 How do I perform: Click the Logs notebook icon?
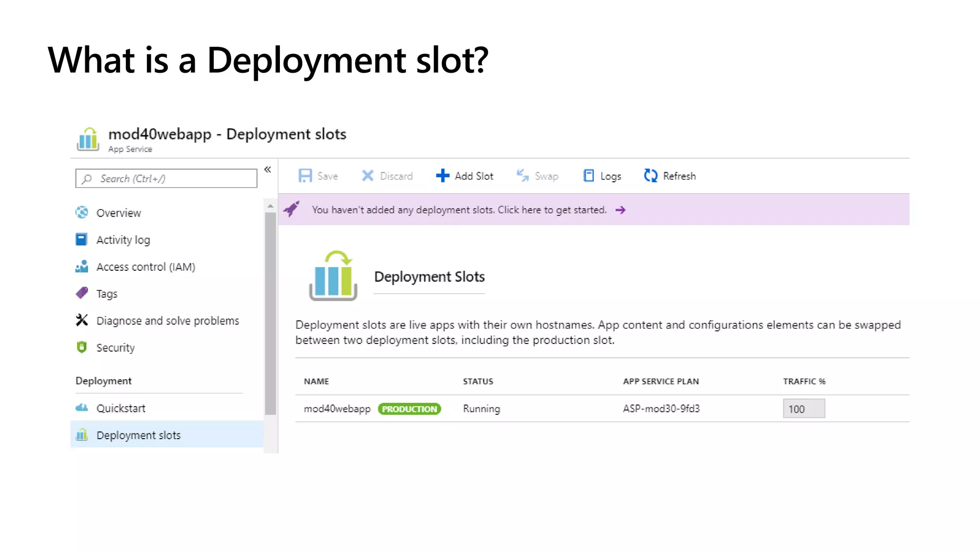(x=589, y=176)
